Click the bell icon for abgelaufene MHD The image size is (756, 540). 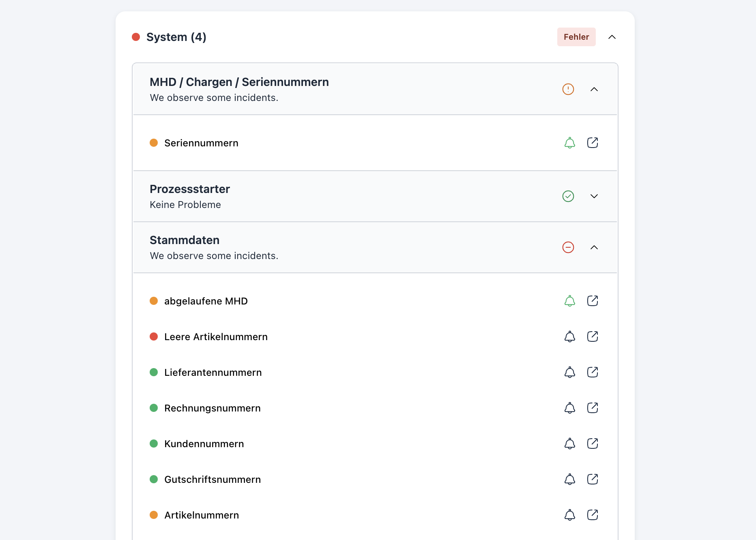tap(569, 301)
